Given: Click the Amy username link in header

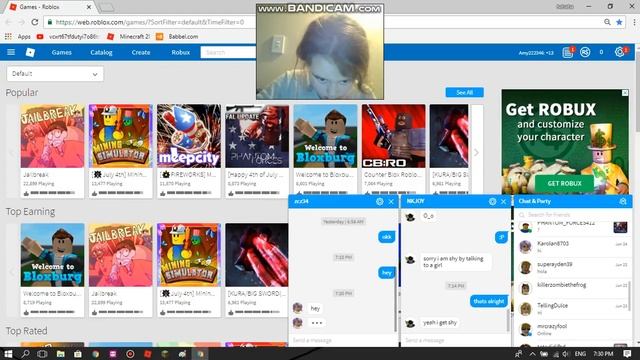Looking at the screenshot, I should point(536,53).
